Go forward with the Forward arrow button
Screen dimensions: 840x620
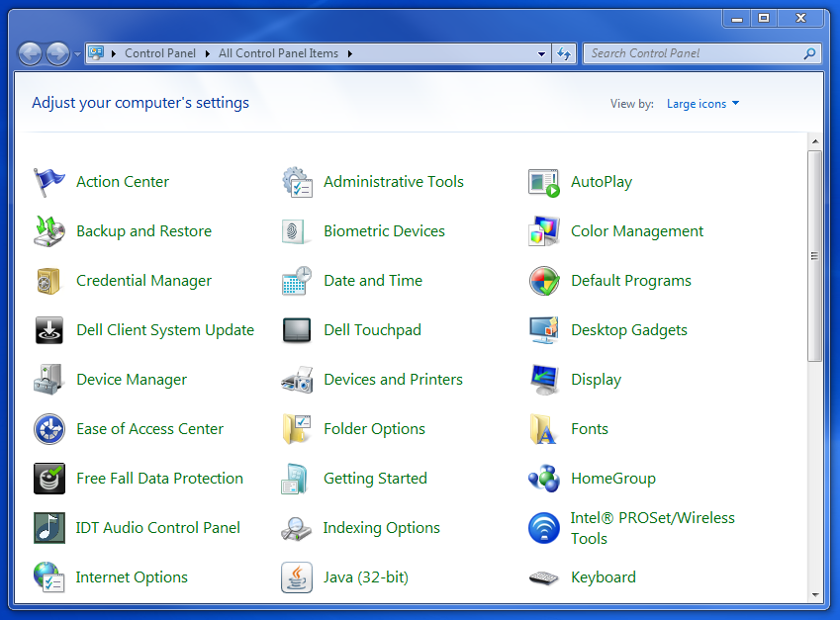[x=57, y=54]
